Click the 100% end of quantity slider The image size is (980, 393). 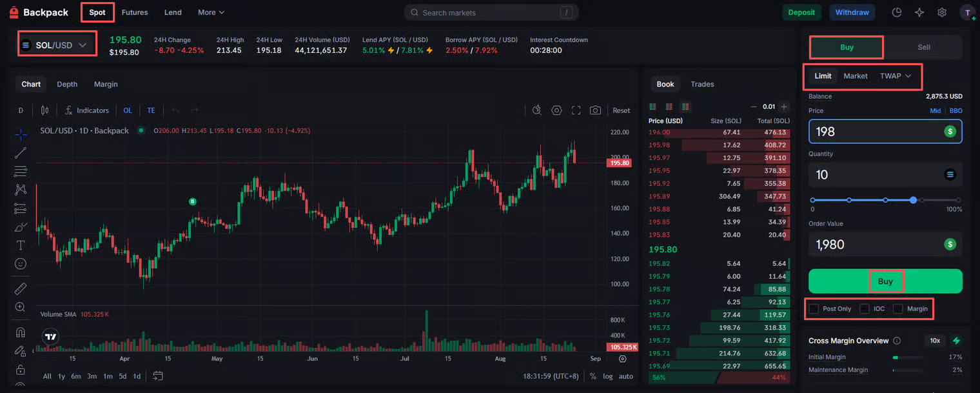tap(958, 200)
